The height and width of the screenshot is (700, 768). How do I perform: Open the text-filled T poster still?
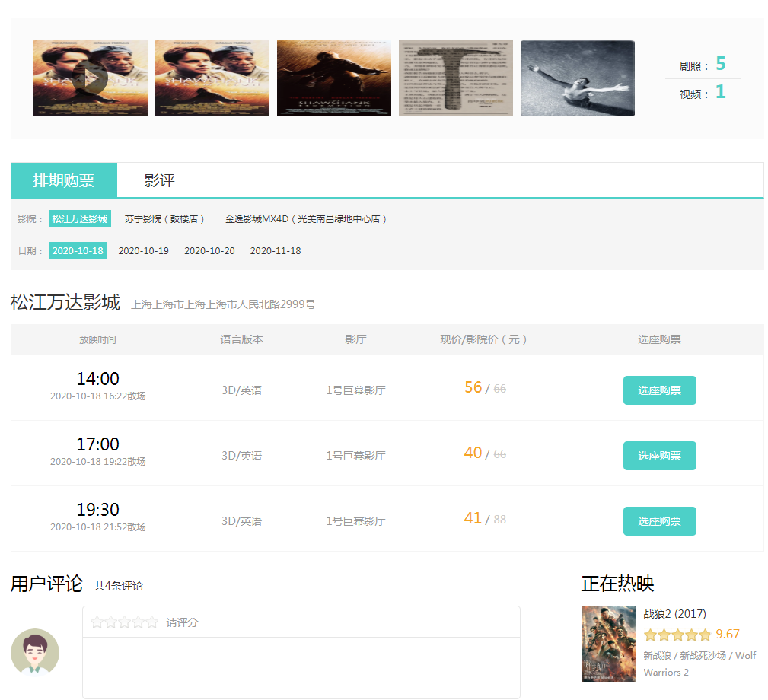pos(455,78)
